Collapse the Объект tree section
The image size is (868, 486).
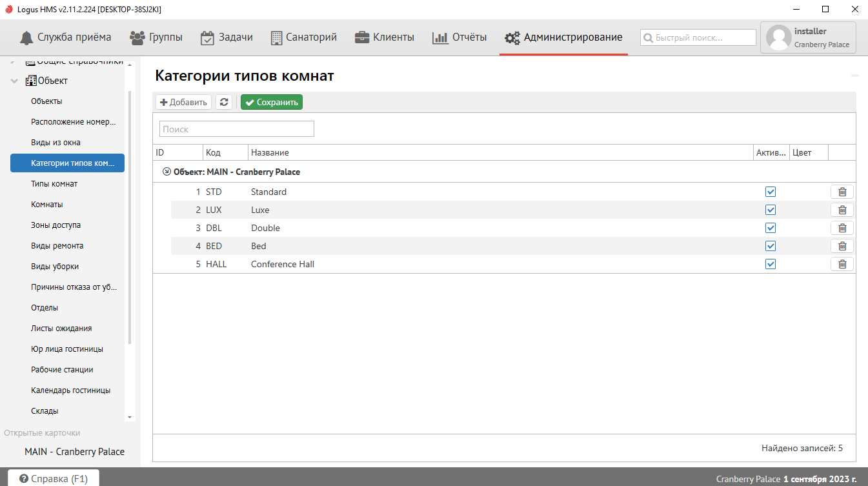[x=14, y=81]
